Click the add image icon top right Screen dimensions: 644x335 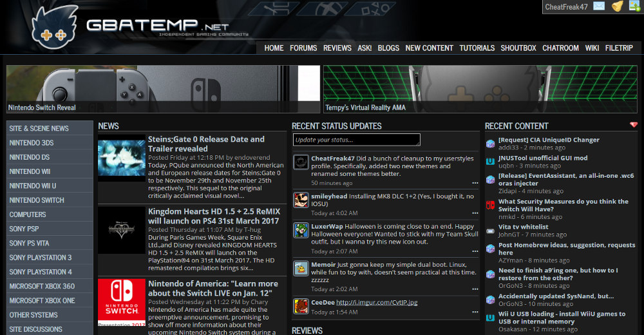[x=634, y=6]
